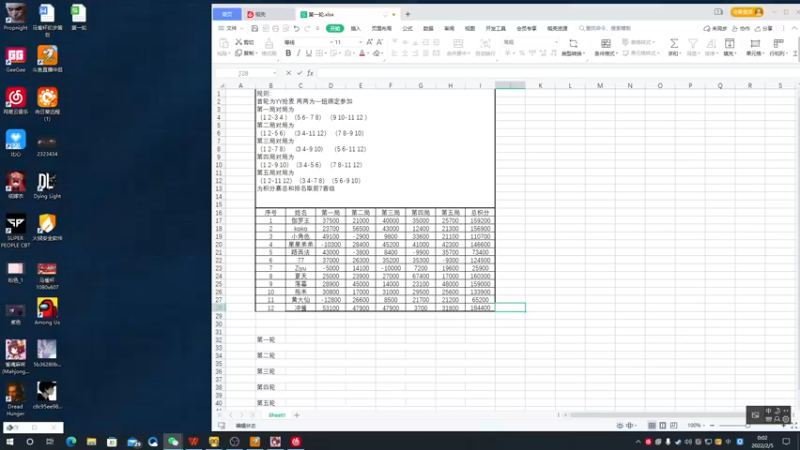
Task: Switch to the View (视图) tab
Action: [470, 29]
